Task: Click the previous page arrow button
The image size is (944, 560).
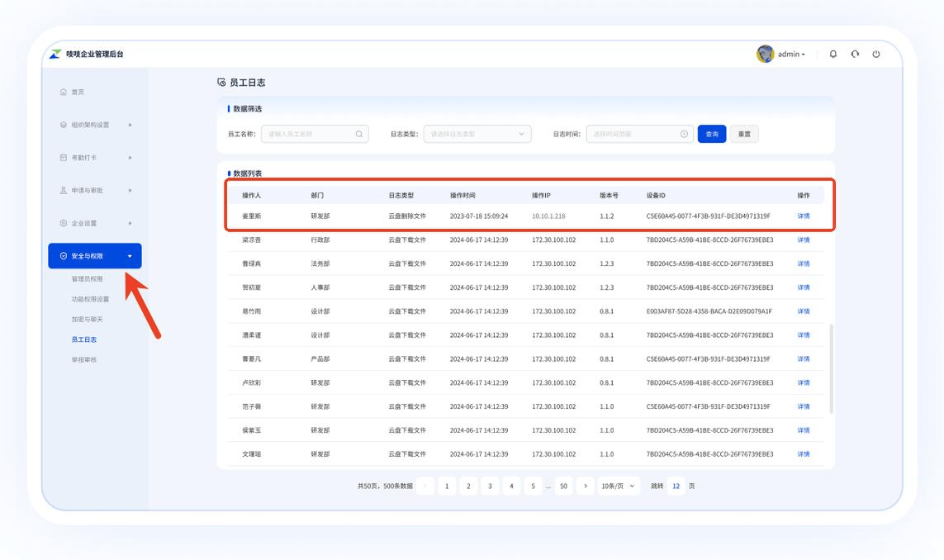Action: click(x=425, y=486)
